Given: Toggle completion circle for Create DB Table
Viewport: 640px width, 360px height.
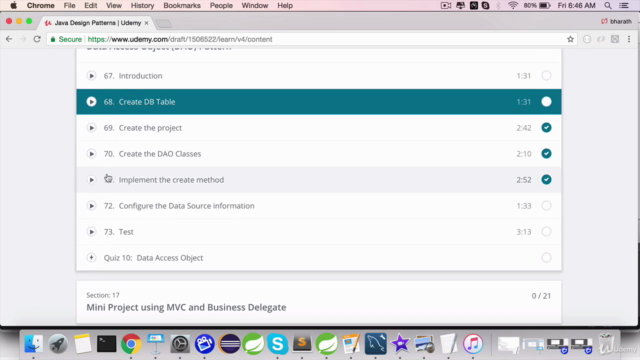Looking at the screenshot, I should 546,102.
